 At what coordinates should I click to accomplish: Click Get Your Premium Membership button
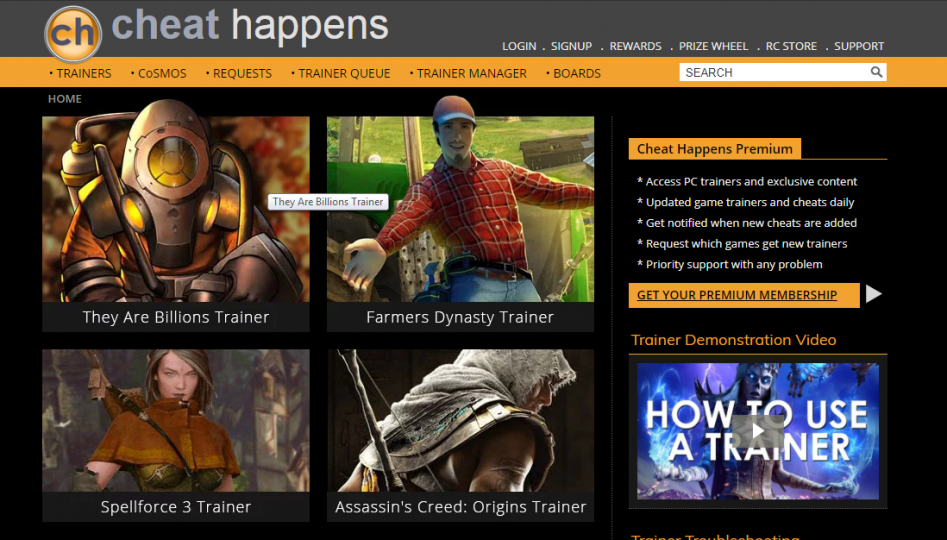click(737, 295)
